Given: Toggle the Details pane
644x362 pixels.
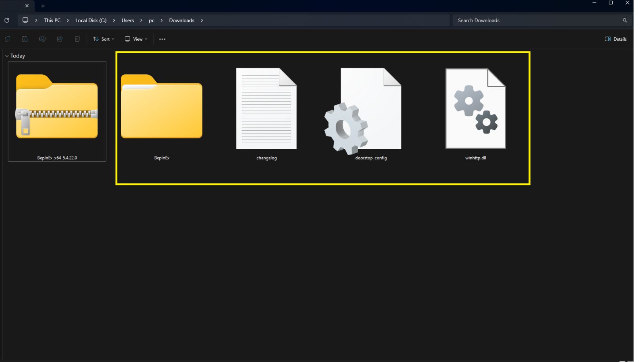Looking at the screenshot, I should pyautogui.click(x=615, y=39).
